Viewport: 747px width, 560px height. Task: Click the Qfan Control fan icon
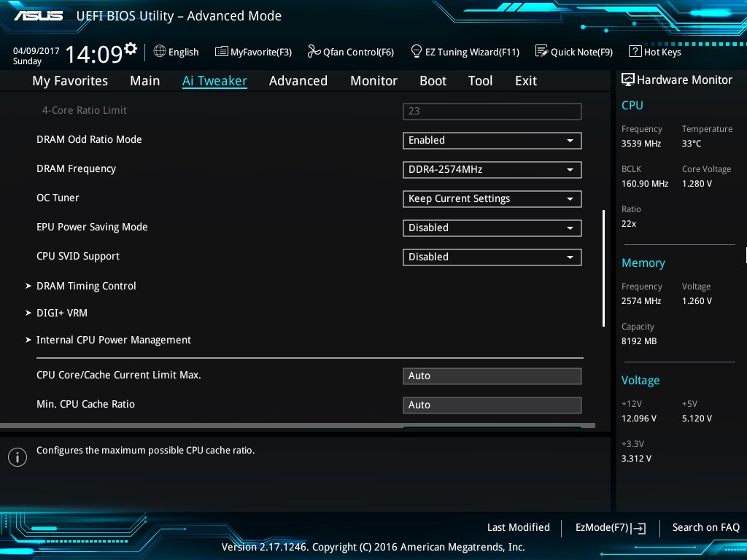point(314,51)
